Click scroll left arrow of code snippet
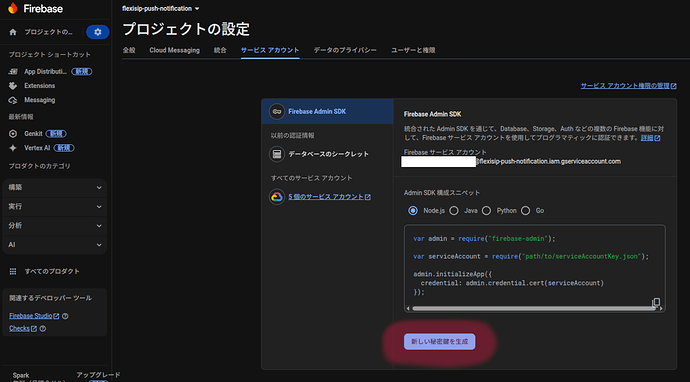 408,309
